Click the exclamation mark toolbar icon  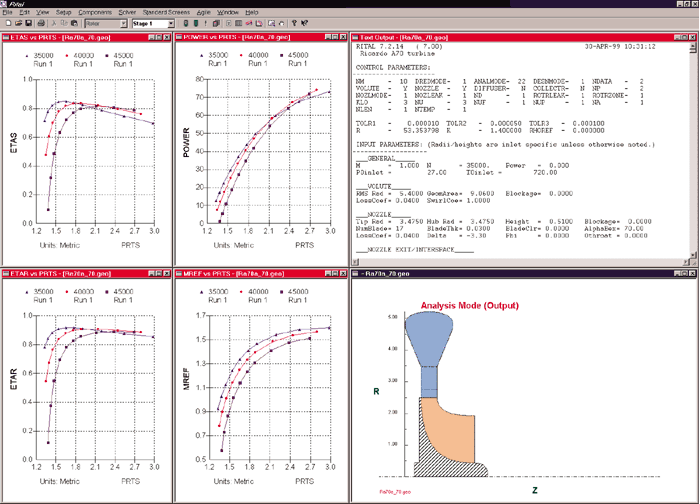[x=205, y=23]
